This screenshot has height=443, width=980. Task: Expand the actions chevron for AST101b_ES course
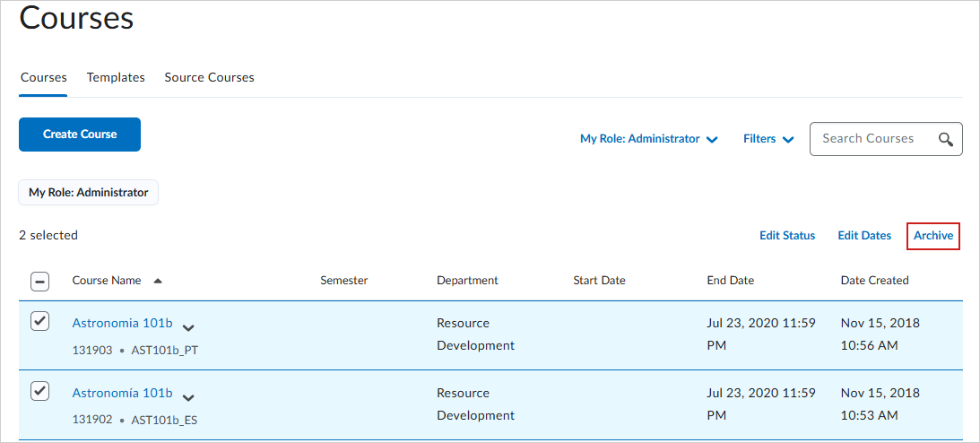coord(188,396)
